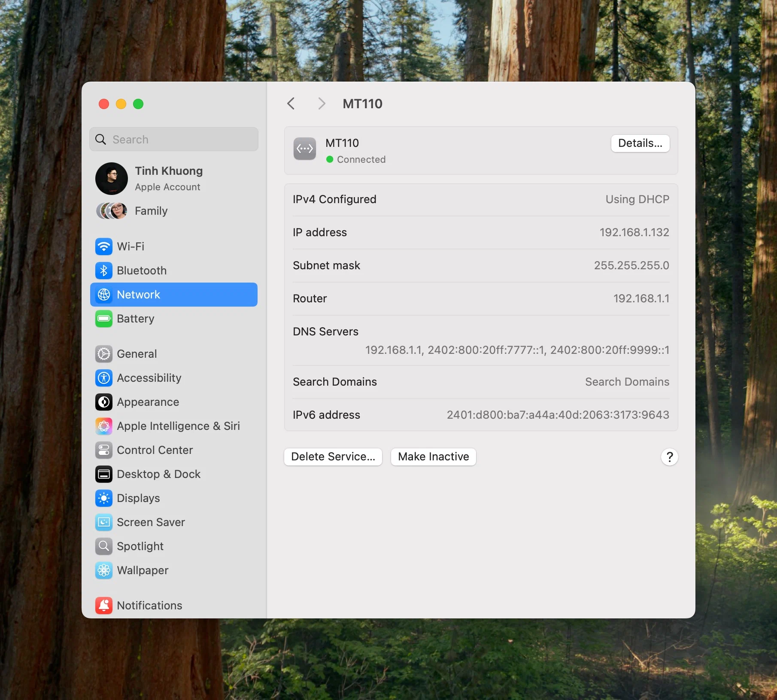Minimize the window with yellow button
This screenshot has width=777, height=700.
121,104
